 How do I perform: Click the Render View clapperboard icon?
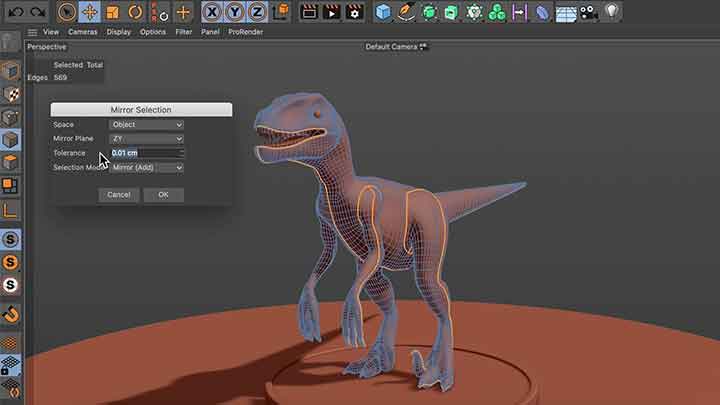(309, 12)
